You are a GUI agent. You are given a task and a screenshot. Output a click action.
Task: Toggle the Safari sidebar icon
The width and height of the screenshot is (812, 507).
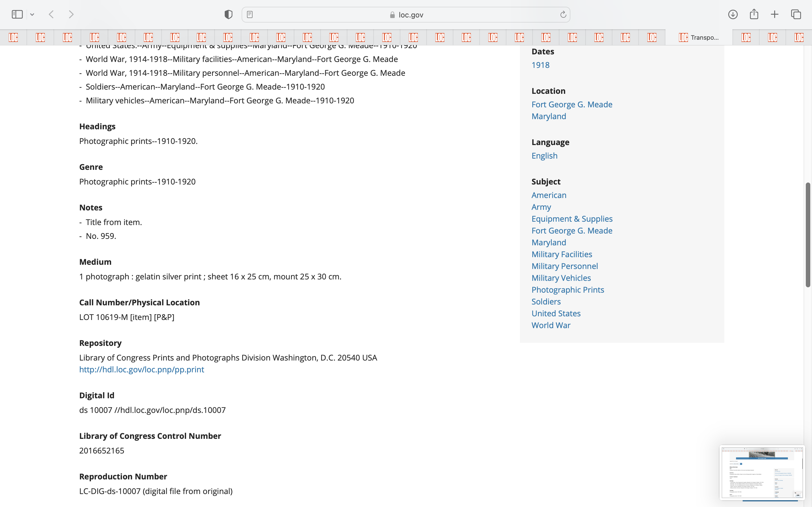click(17, 14)
